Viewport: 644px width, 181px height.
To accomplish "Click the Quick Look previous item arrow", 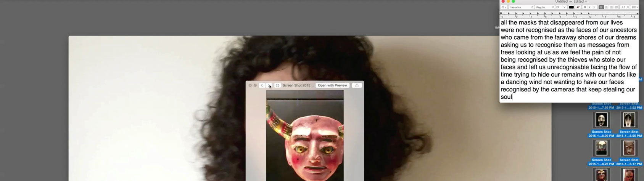I will click(262, 85).
